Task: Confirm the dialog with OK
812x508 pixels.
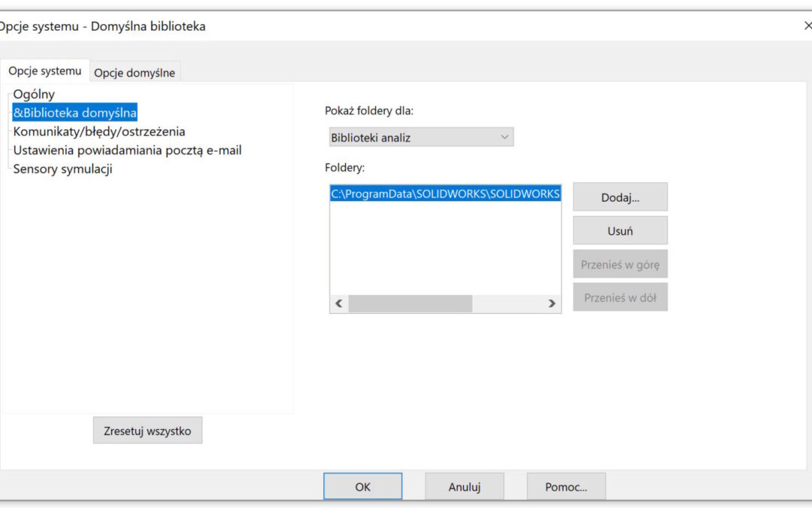Action: (x=362, y=487)
